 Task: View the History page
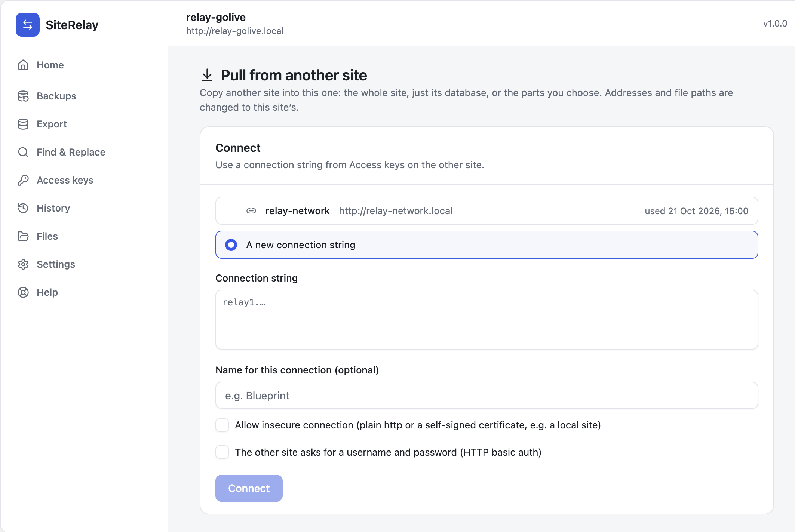(x=53, y=208)
